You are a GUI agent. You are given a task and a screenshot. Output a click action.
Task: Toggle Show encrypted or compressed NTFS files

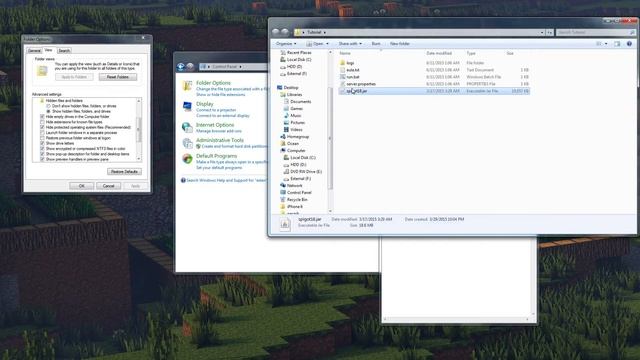click(x=42, y=149)
